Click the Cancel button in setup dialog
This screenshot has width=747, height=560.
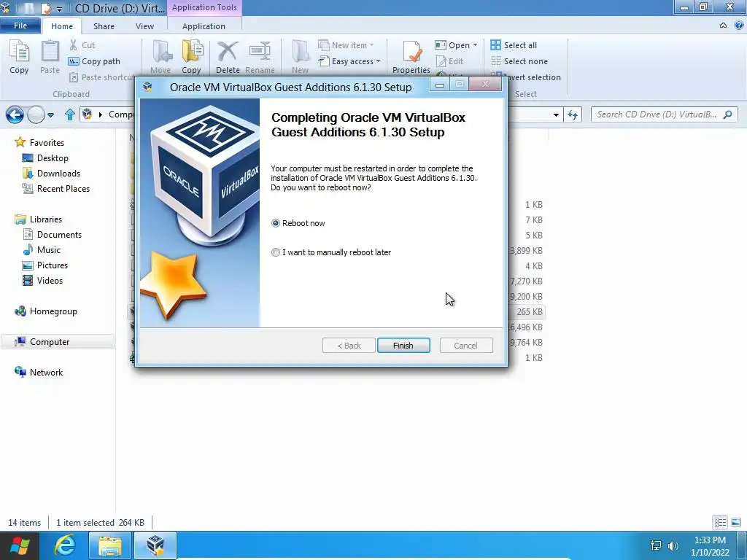(x=465, y=346)
